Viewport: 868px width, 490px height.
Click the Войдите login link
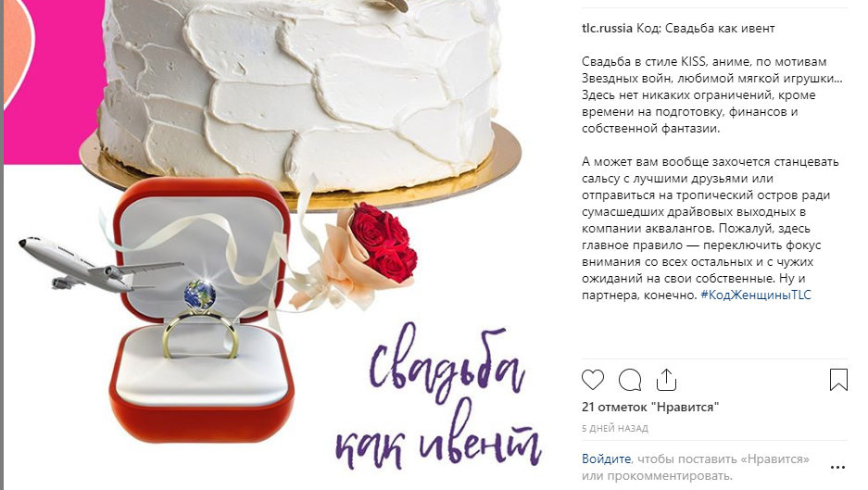606,459
